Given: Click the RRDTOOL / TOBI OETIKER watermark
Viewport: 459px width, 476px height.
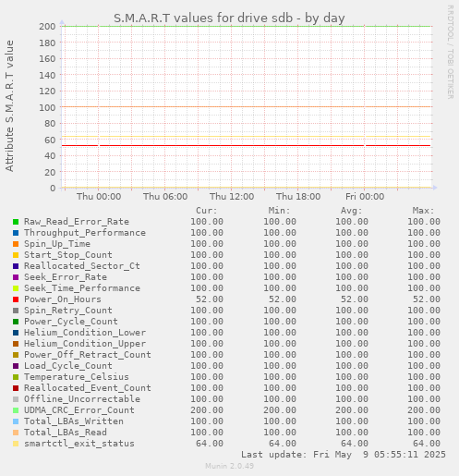Looking at the screenshot, I should tap(451, 52).
